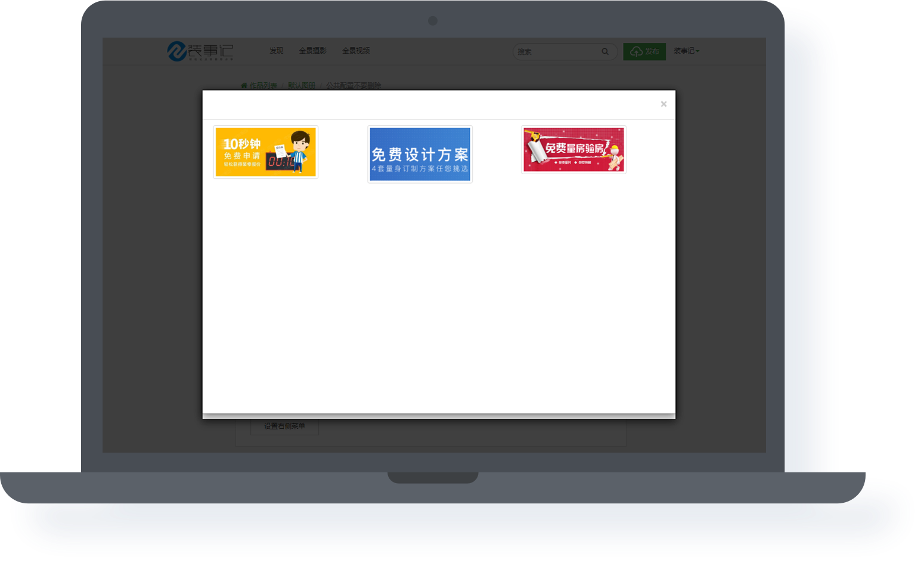Navigate to the 默认图册 breadcrumb link
This screenshot has width=924, height=563.
(301, 86)
